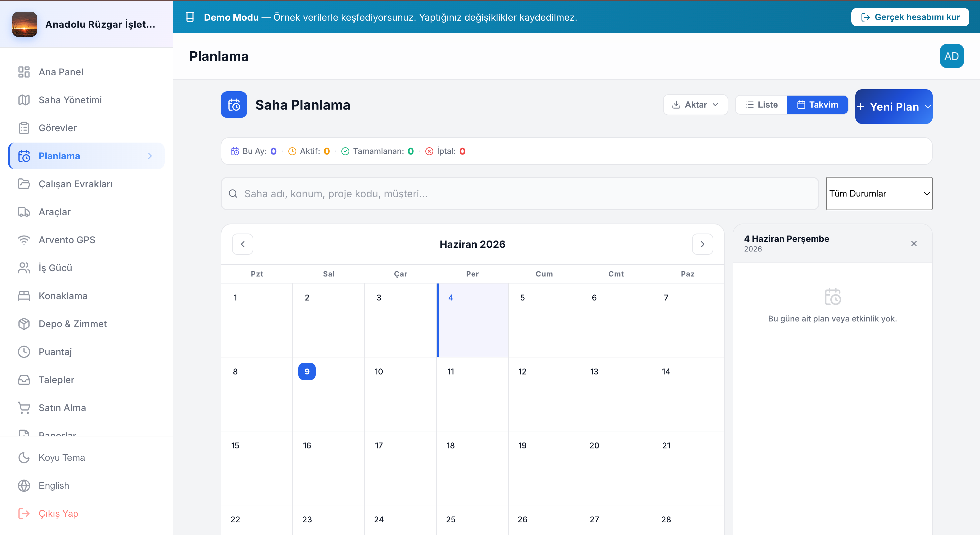Navigate to Görevler
980x535 pixels.
tap(87, 128)
